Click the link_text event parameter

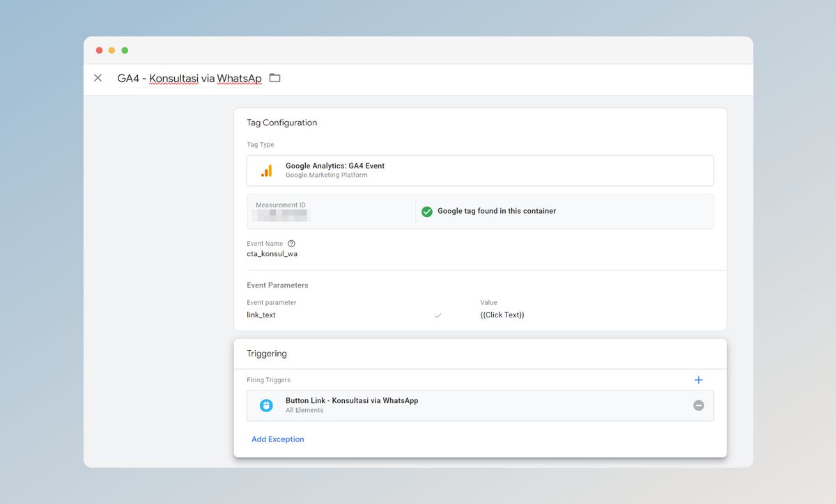click(x=261, y=315)
